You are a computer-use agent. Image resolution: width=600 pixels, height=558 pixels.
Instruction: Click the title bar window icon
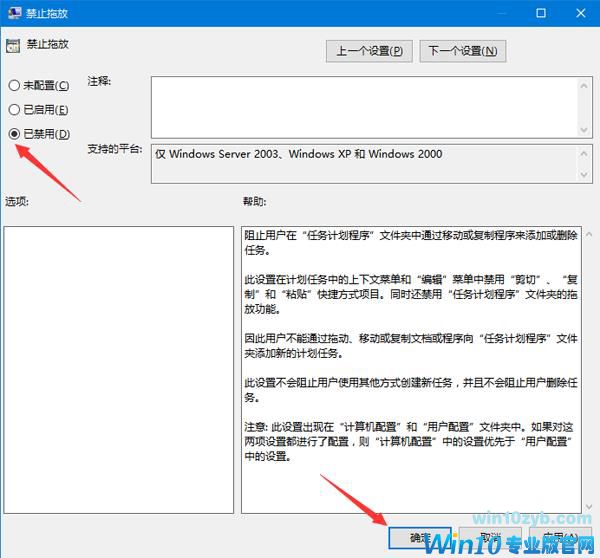click(14, 13)
